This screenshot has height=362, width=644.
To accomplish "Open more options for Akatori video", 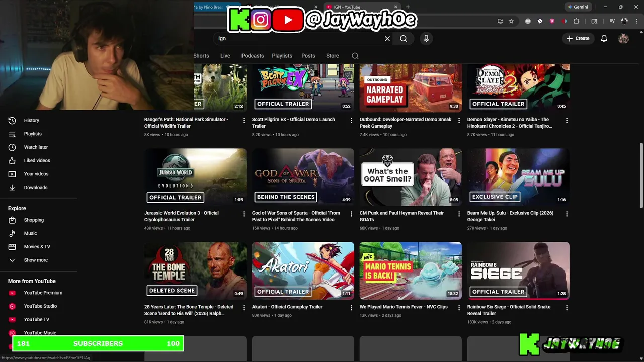I will point(351,308).
